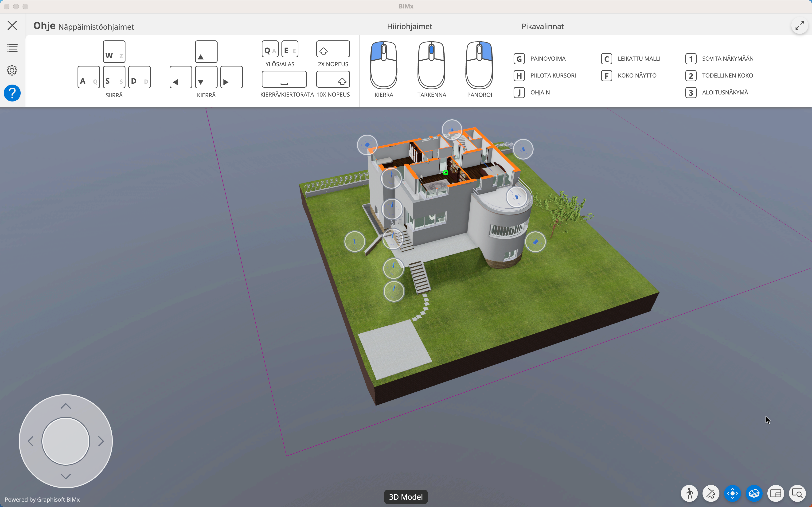Image resolution: width=812 pixels, height=507 pixels.
Task: Click the F shortcut key icon
Action: pyautogui.click(x=606, y=76)
